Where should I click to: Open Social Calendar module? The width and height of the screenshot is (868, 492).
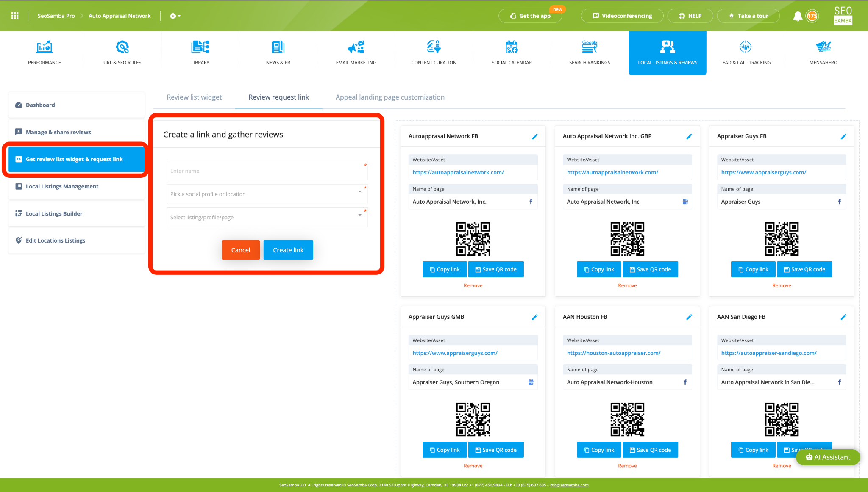(512, 53)
